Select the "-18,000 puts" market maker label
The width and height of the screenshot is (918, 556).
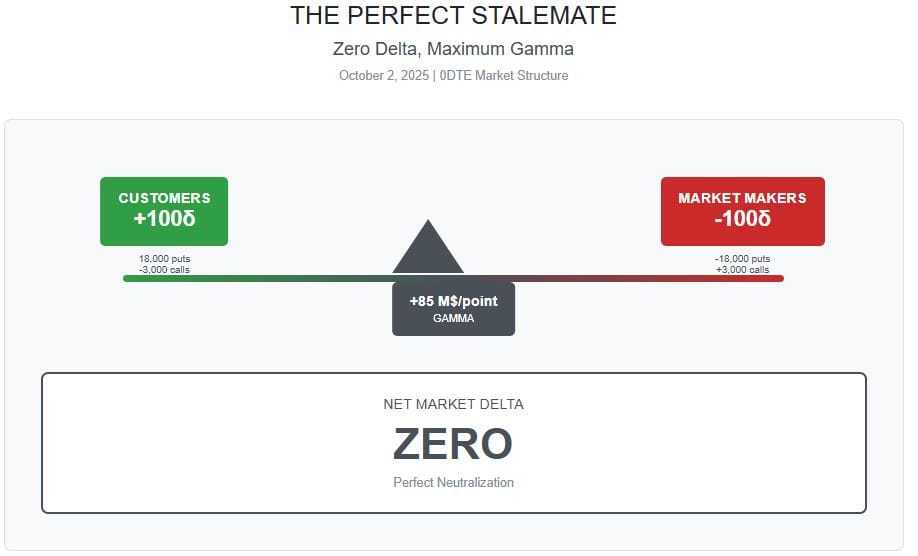pos(742,259)
